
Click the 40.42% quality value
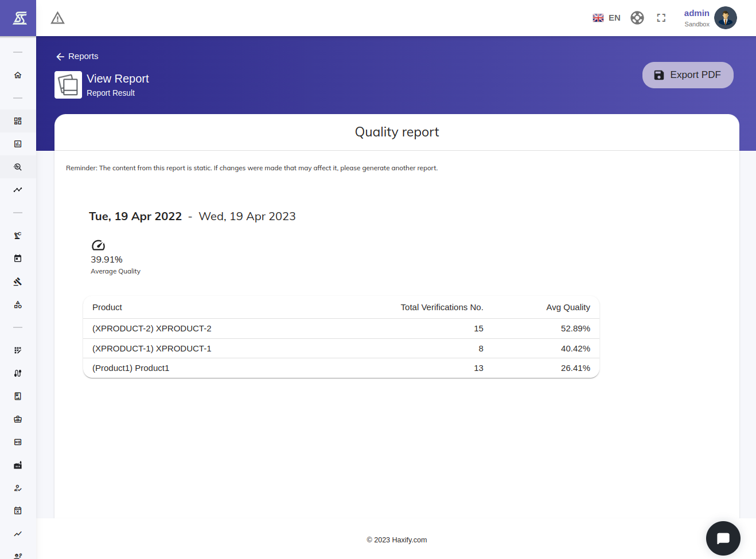click(575, 349)
